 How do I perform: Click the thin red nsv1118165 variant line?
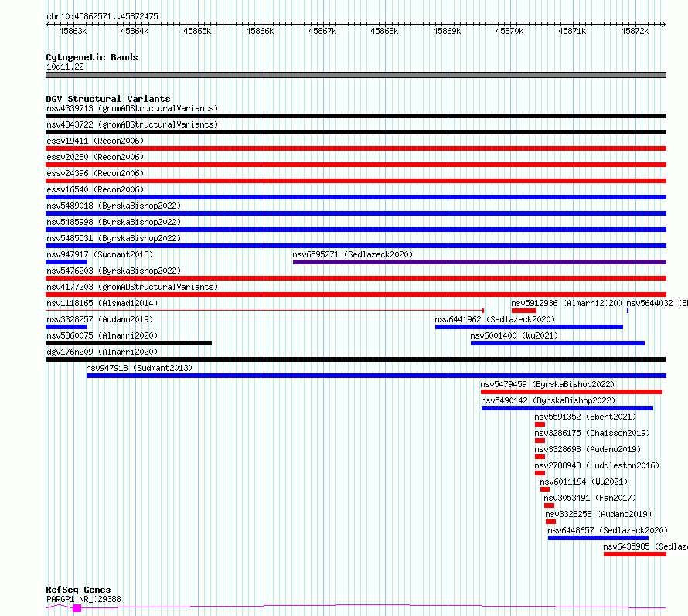tap(264, 311)
